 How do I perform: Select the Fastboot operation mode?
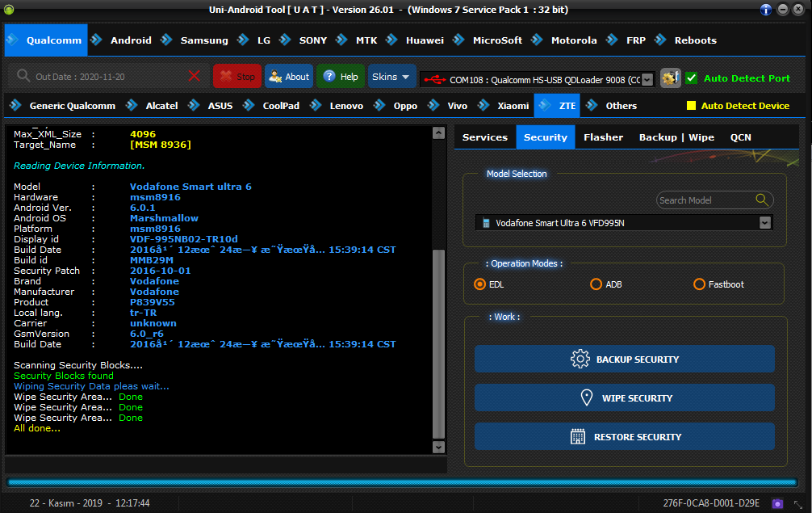click(699, 284)
